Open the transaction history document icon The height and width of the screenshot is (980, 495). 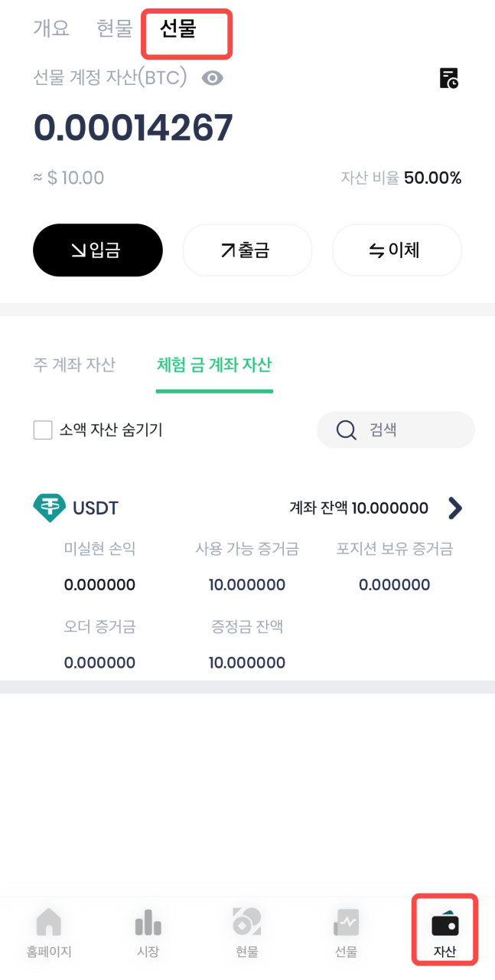[x=449, y=78]
